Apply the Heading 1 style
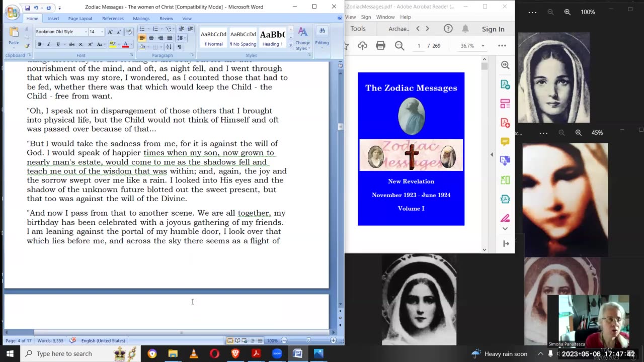This screenshot has height=362, width=644. [x=272, y=38]
